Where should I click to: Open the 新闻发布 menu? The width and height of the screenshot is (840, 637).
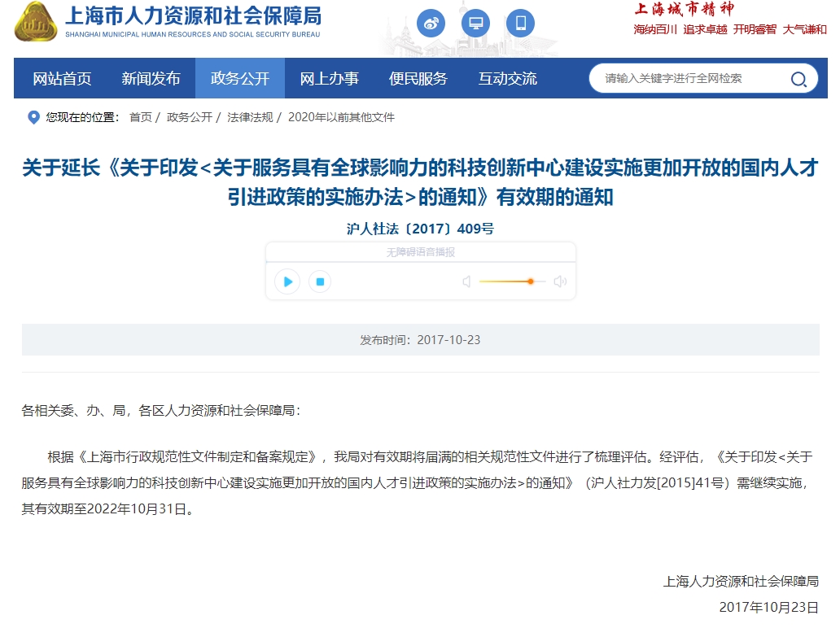(x=151, y=79)
